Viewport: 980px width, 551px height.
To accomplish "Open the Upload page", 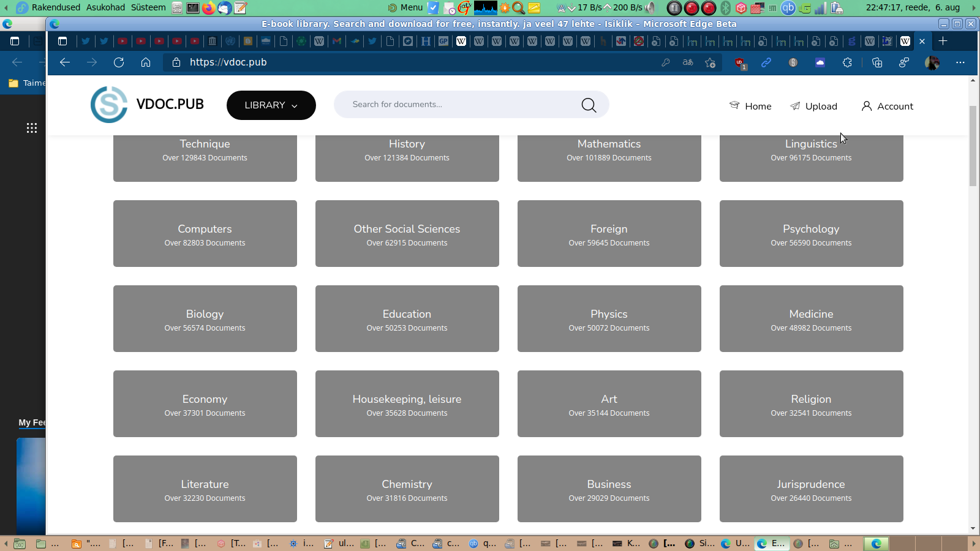I will 813,106.
